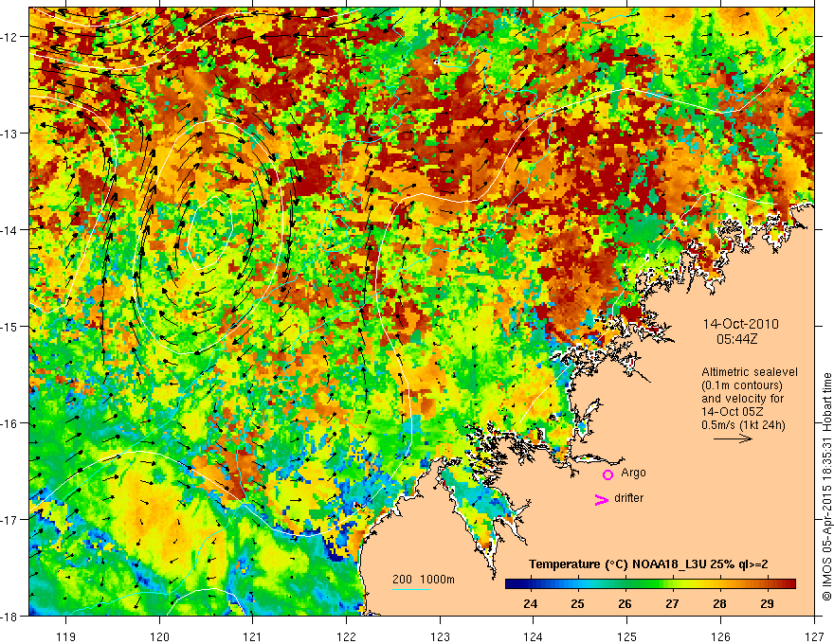
Task: Select the temperature color bar
Action: coord(650,583)
